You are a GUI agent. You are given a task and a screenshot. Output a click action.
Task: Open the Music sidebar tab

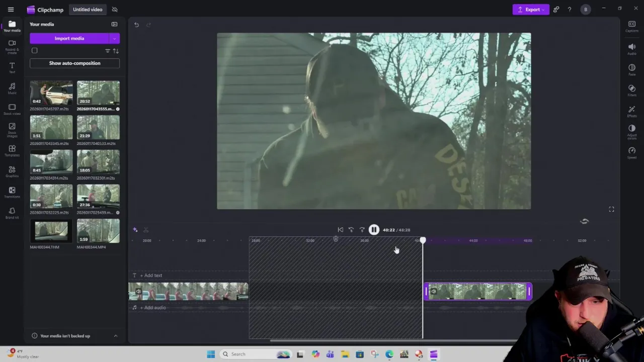[12, 88]
